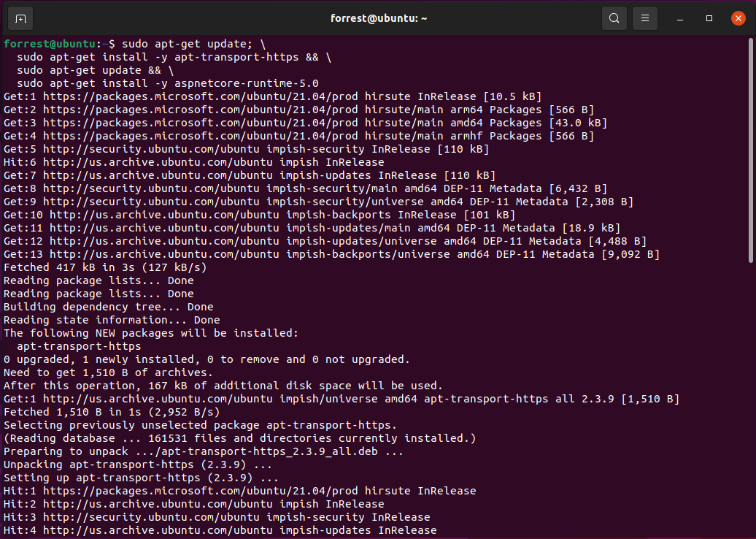
Task: Click the Get:11 line showing 18.9 kB
Action: point(312,228)
